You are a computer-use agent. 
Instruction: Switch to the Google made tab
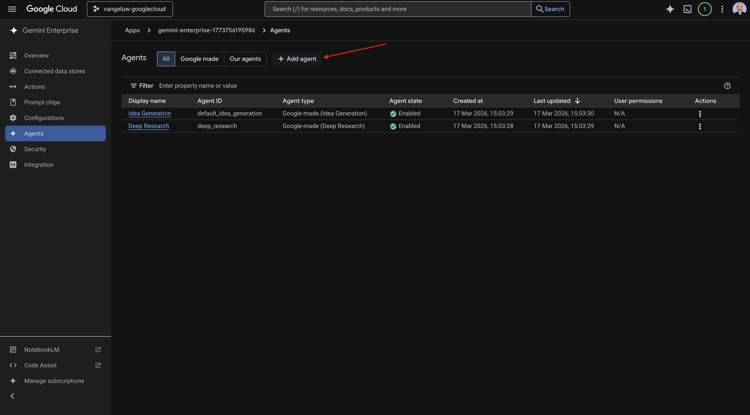click(x=199, y=59)
